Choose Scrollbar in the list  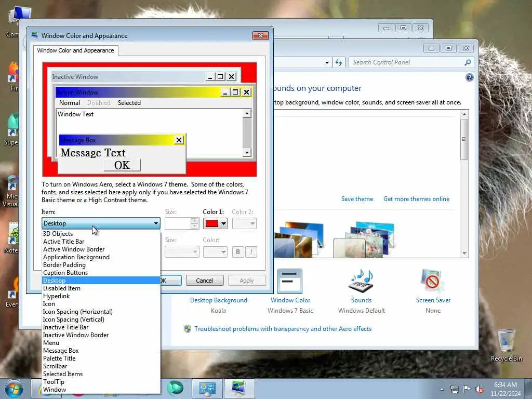point(101,366)
